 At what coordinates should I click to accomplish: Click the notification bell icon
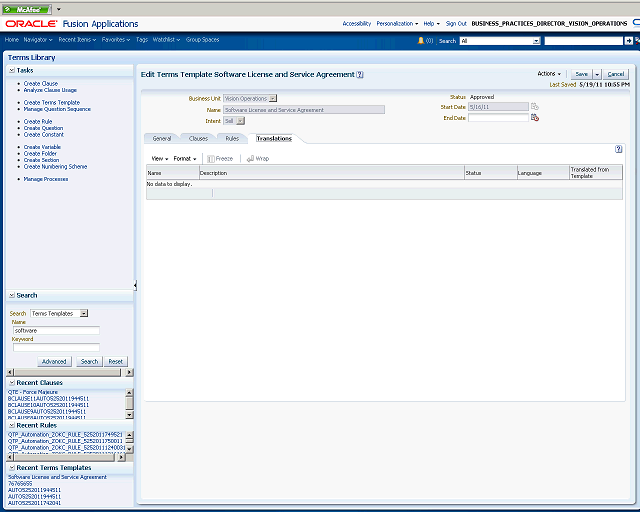pyautogui.click(x=421, y=40)
